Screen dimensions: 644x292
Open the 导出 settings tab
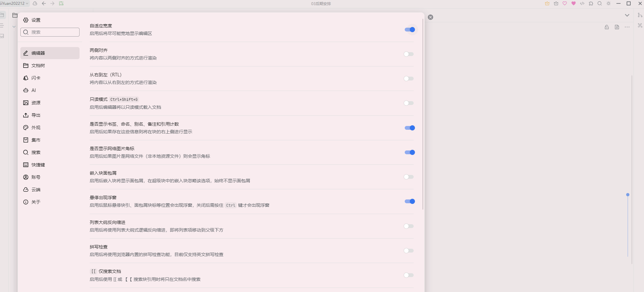coord(50,115)
